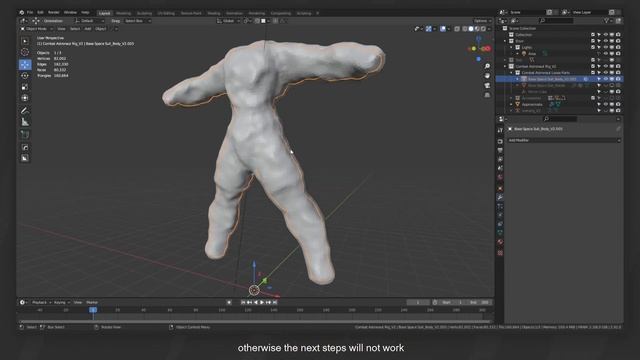Open the Material properties tab icon
Screen dimensions: 640x360
tap(500, 242)
